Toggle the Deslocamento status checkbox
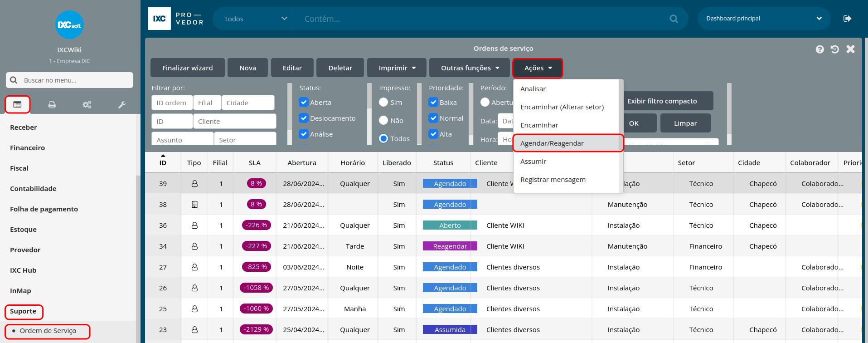The image size is (868, 343). [x=304, y=118]
